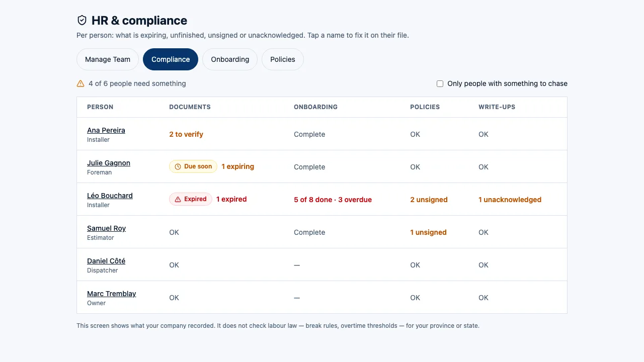Click Marc Tremblay's onboarding dash cell
This screenshot has height=362, width=644.
pyautogui.click(x=297, y=298)
